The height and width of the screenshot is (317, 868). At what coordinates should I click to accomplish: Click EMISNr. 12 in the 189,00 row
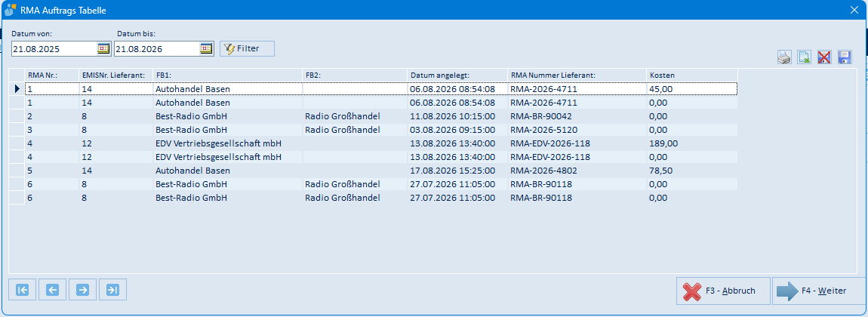coord(115,143)
